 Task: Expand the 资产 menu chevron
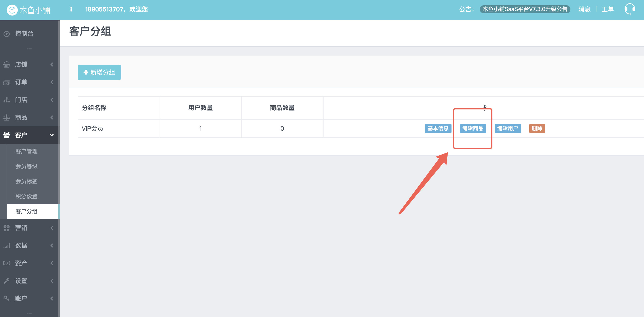coord(52,263)
